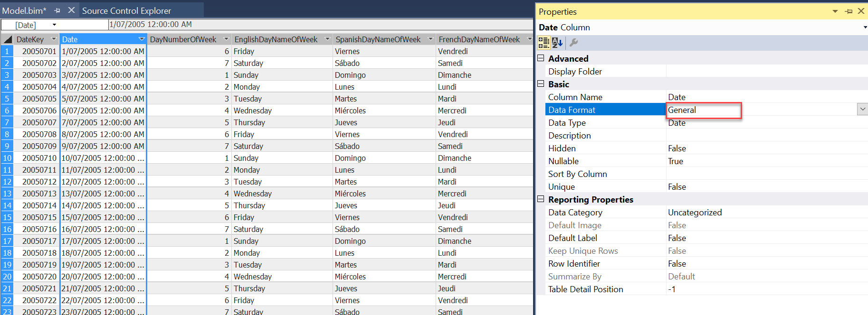Click the Categorized view icon in Properties
The height and width of the screenshot is (315, 868).
pos(544,43)
